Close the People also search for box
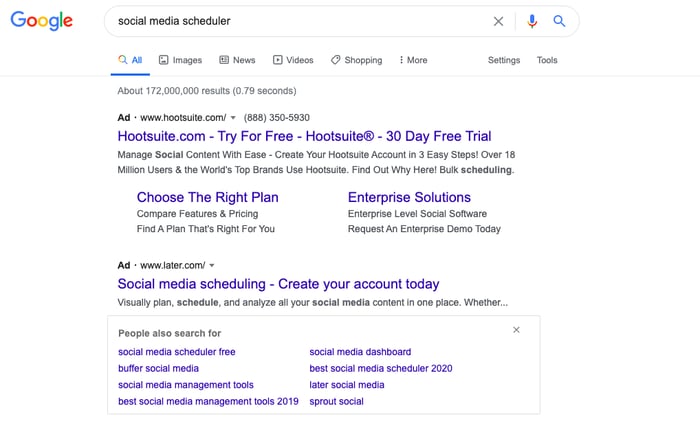 [516, 330]
